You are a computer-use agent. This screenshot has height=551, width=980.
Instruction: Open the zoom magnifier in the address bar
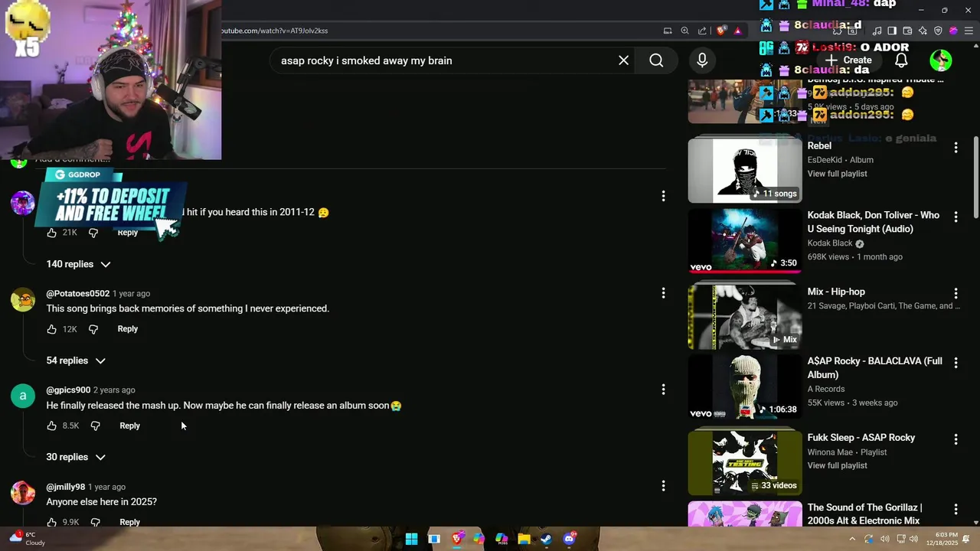tap(684, 31)
